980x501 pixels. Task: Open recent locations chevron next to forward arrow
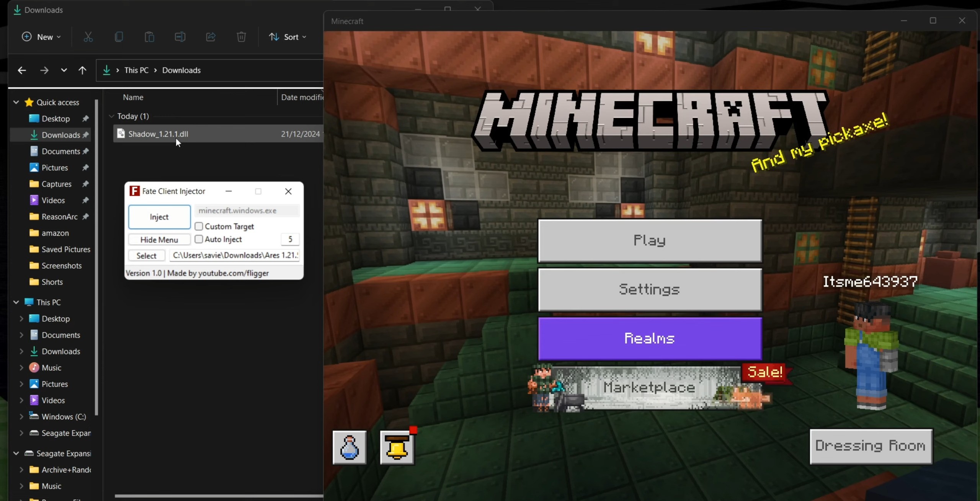coord(64,70)
